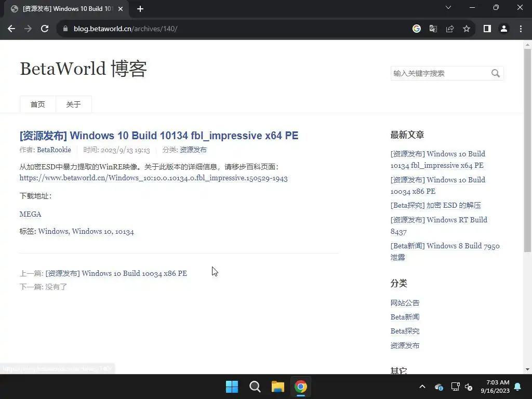Open author BetaRookie link
This screenshot has width=532, height=399.
coord(54,150)
